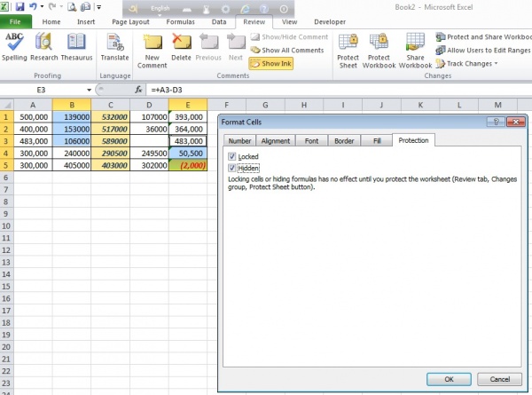The height and width of the screenshot is (395, 532).
Task: Select cell C3 with 589000
Action: coord(111,141)
